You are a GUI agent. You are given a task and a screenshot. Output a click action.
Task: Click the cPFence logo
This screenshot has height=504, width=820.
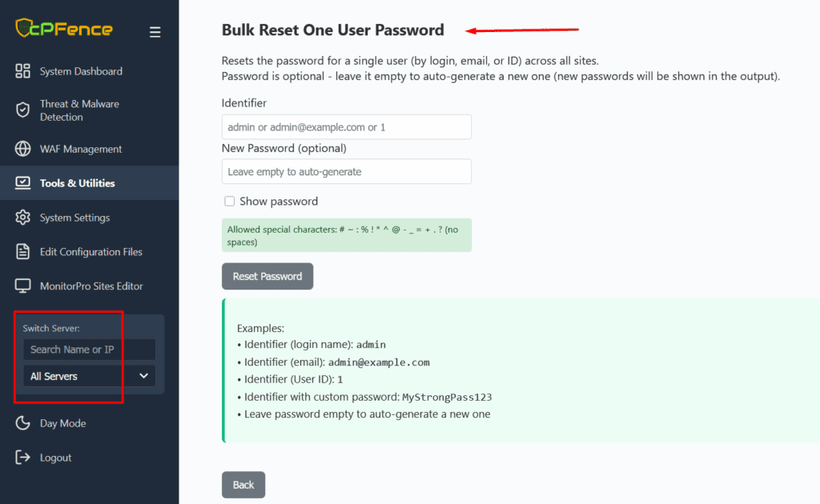tap(64, 30)
